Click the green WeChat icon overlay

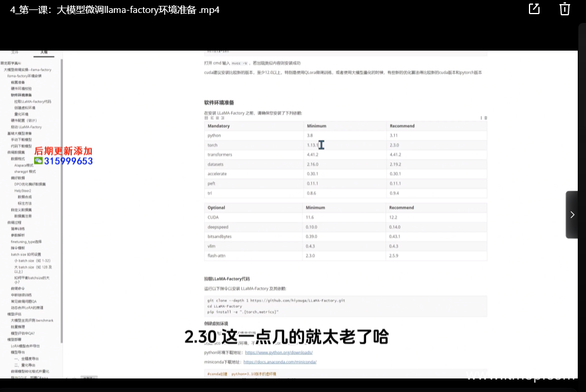(38, 161)
